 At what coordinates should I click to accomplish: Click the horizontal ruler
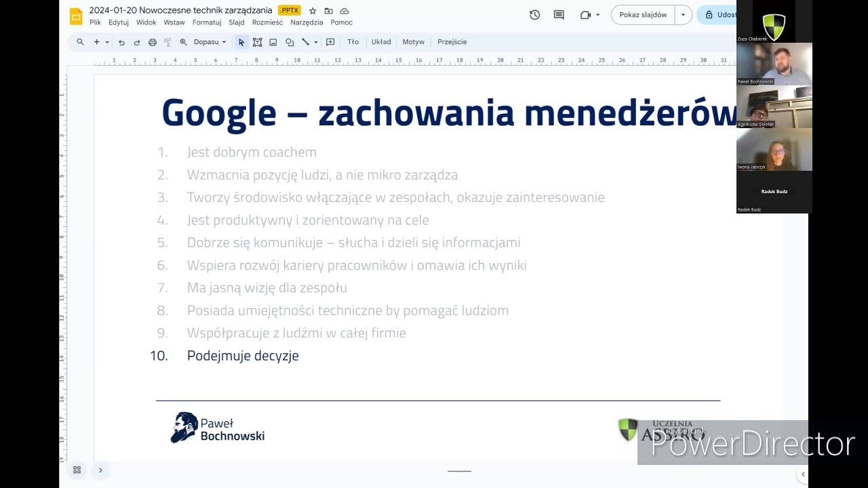pyautogui.click(x=414, y=61)
